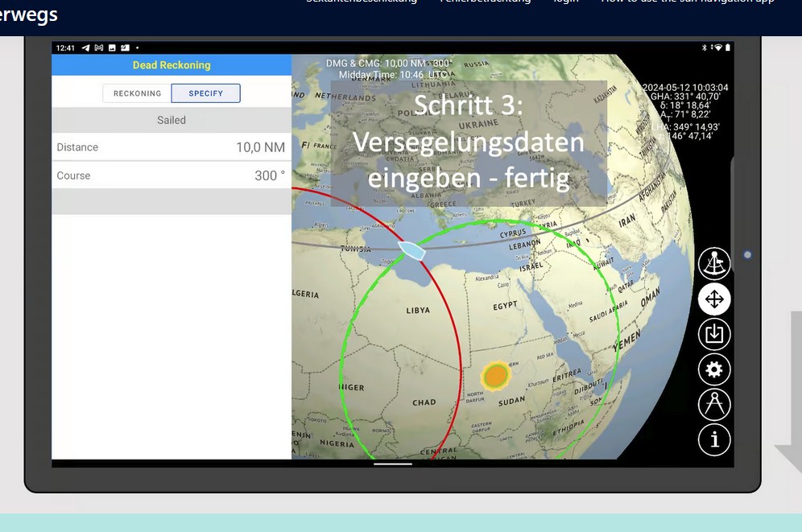
Task: Switch to the Reckoning tab
Action: [x=137, y=93]
